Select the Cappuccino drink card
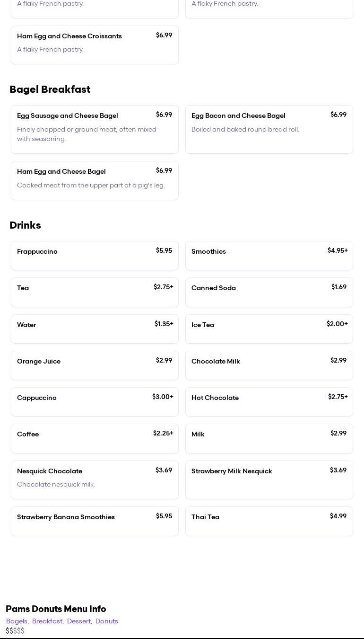Screen dimensions: 364x639 [95, 402]
